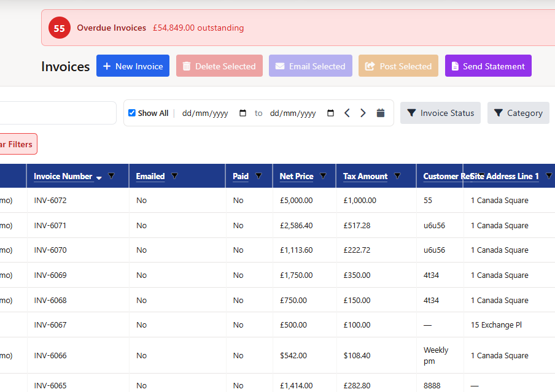Sort by Site Address Line 1 header
This screenshot has width=555, height=392.
[x=505, y=176]
